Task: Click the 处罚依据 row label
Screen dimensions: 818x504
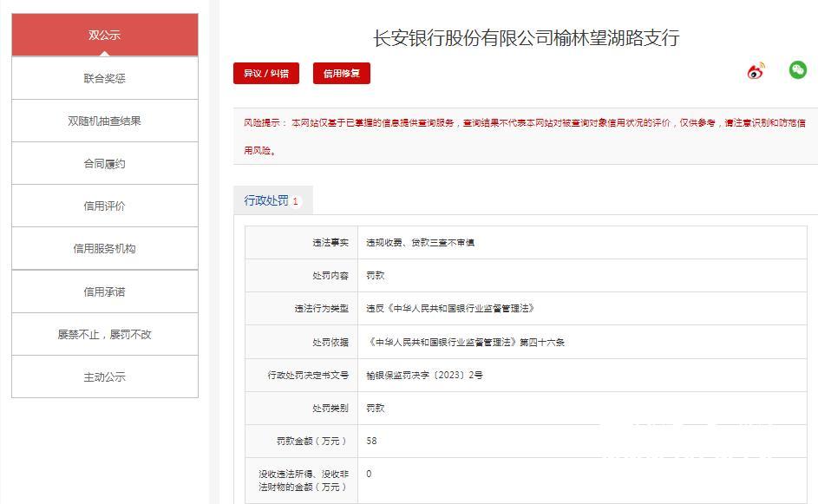Action: [x=330, y=343]
